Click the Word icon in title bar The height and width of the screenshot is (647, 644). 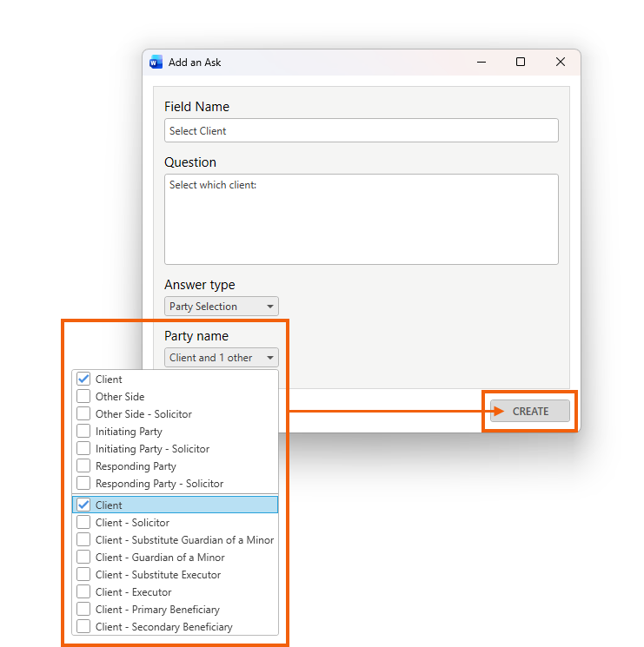(x=156, y=63)
